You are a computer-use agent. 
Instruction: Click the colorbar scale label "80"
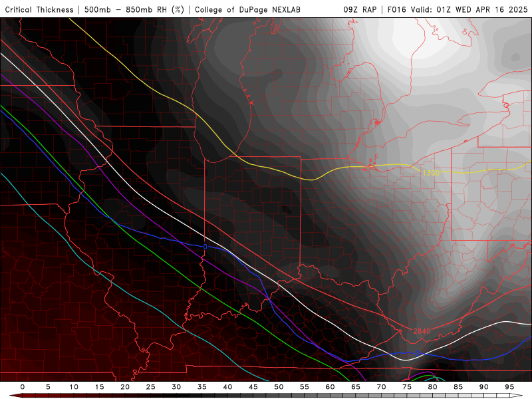[433, 387]
